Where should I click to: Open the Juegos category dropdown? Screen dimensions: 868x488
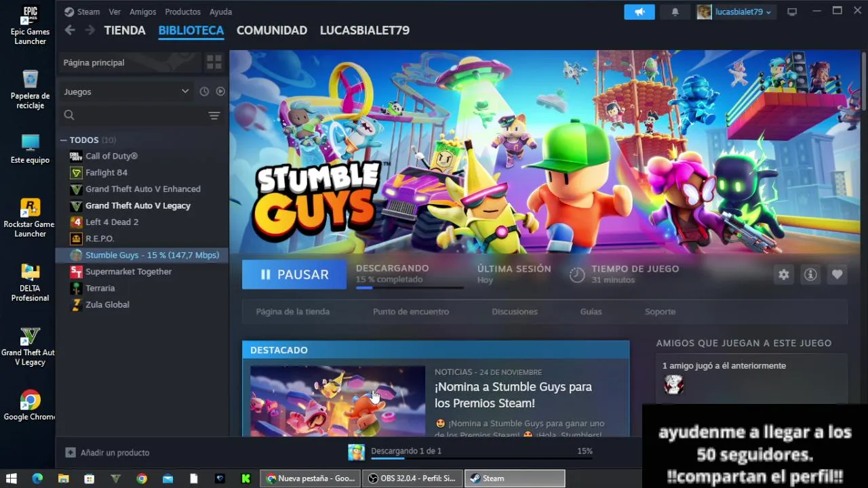(x=126, y=91)
